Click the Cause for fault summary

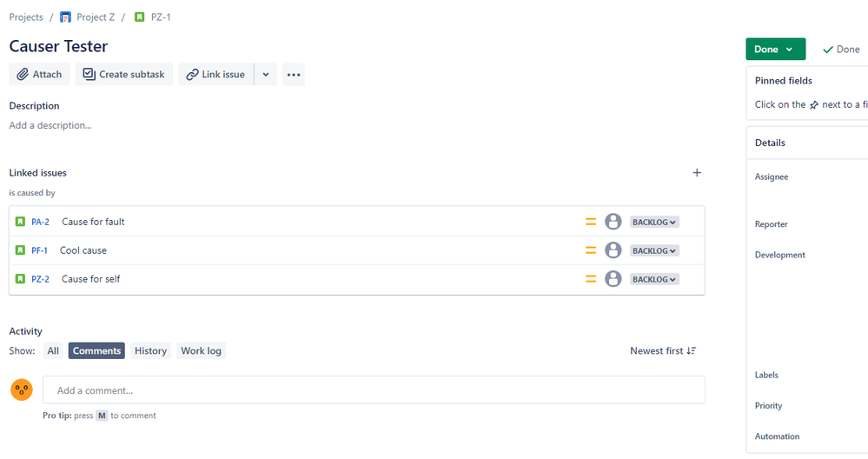point(93,222)
